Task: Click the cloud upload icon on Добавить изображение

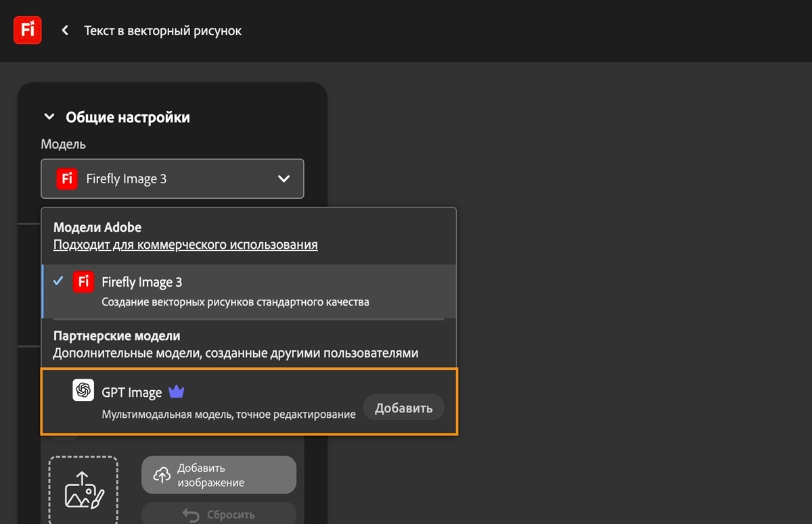Action: 162,475
